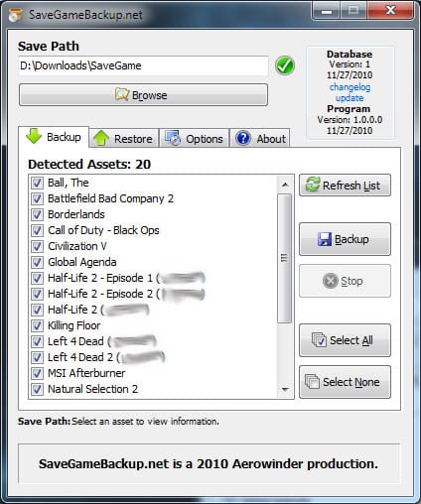Toggle the Borderlands checkbox

[37, 214]
